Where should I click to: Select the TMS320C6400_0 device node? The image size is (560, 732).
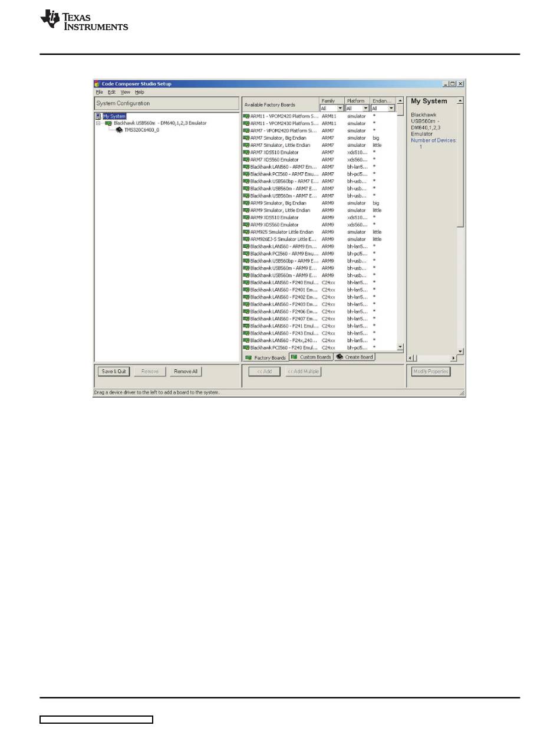tap(141, 130)
